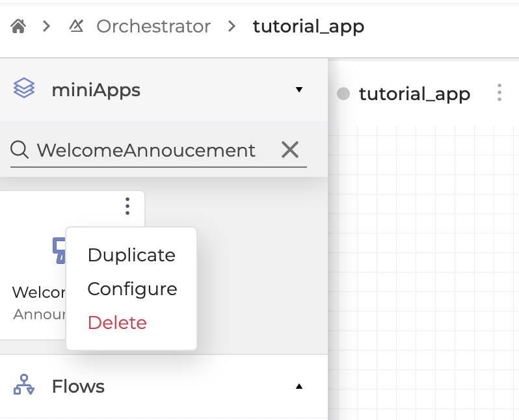Choose Configure in the context menu

[132, 289]
